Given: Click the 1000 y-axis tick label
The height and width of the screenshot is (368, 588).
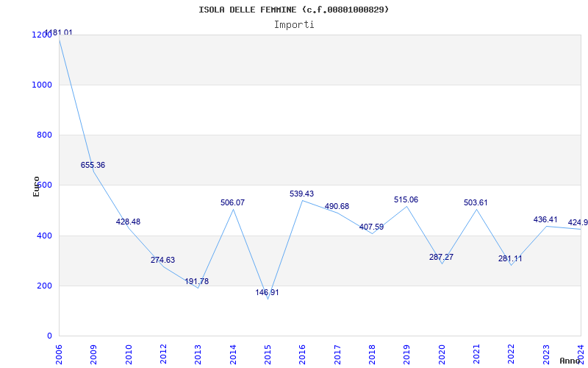Looking at the screenshot, I should tap(43, 85).
